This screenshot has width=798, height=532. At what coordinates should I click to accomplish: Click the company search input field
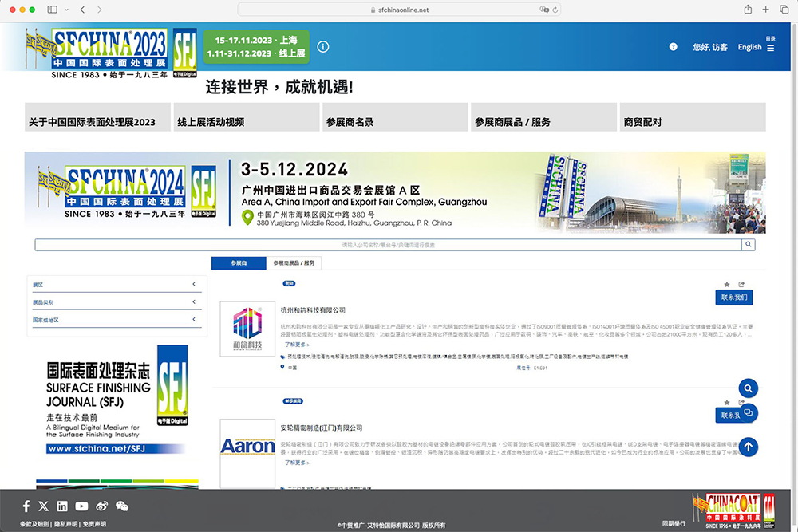point(389,245)
